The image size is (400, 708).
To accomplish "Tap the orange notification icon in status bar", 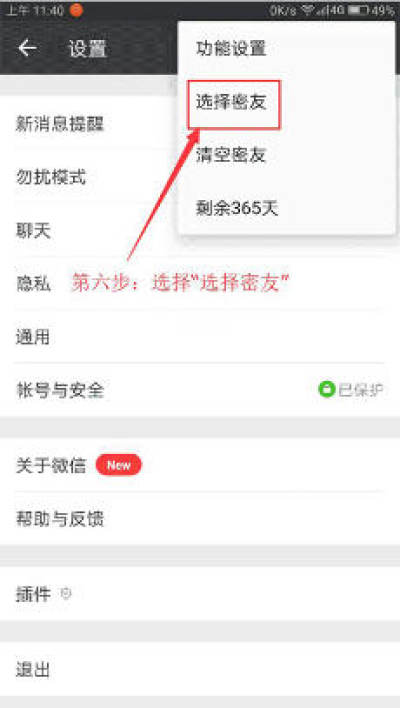I will [x=76, y=10].
